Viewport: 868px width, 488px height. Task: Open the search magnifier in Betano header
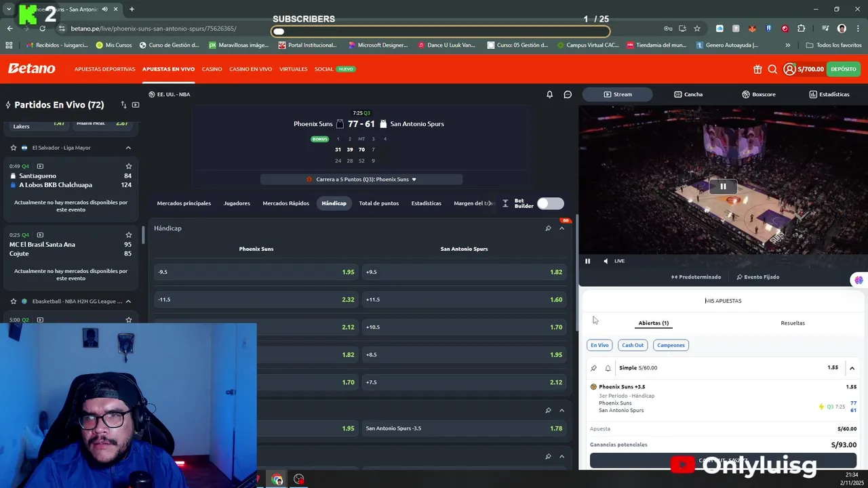[x=772, y=69]
